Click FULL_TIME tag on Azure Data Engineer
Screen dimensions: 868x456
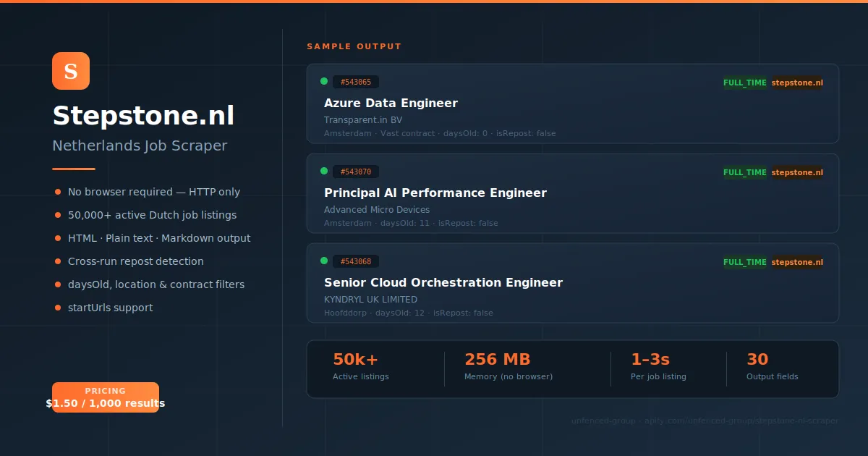744,83
